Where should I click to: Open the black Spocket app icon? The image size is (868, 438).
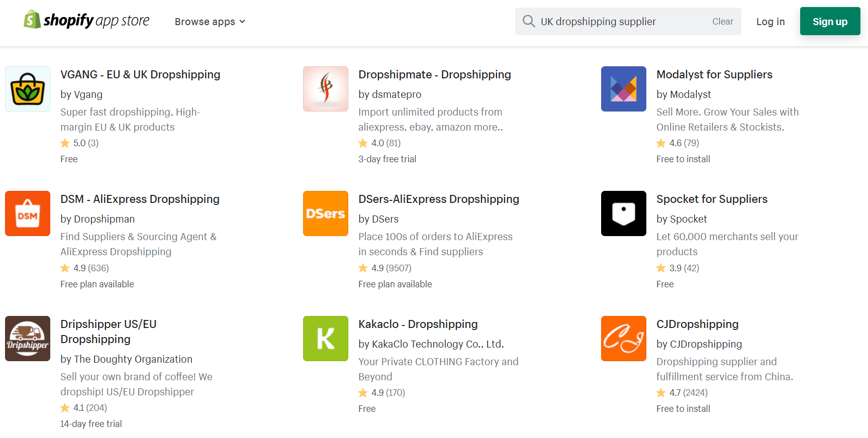(624, 213)
